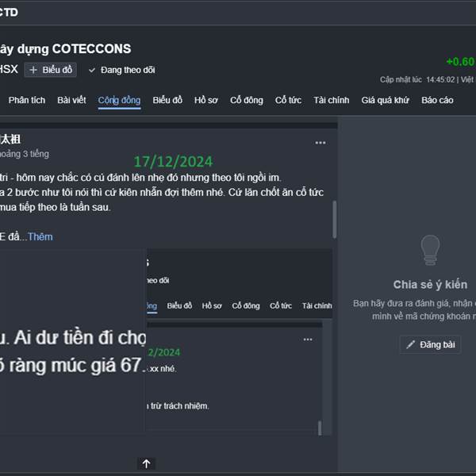Click the Biểu đồ tab inside embedded image

(179, 305)
